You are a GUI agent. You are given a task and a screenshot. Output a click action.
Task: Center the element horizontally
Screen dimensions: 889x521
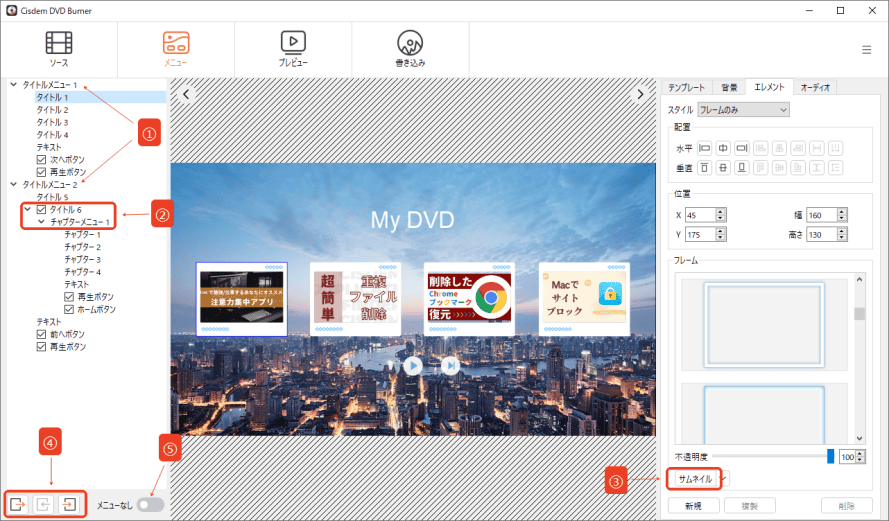722,148
